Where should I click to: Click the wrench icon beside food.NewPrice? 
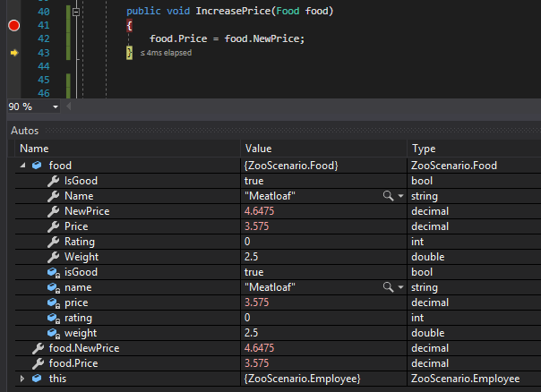click(x=37, y=348)
